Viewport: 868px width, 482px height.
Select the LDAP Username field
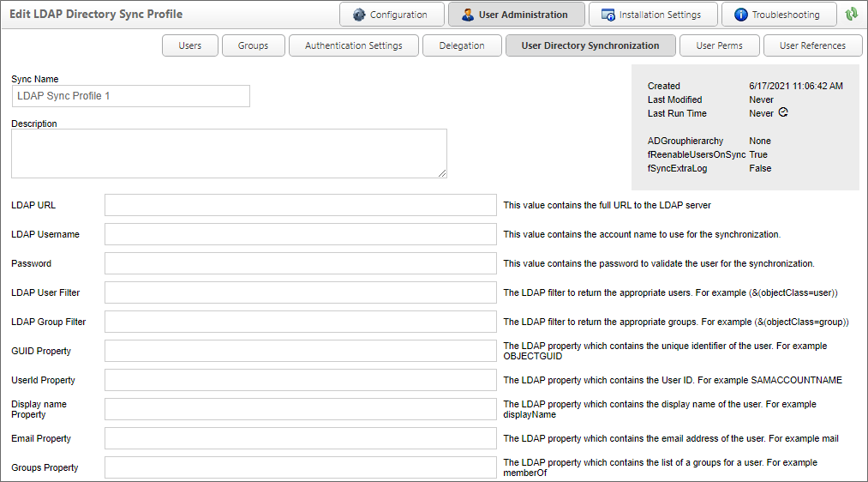300,234
